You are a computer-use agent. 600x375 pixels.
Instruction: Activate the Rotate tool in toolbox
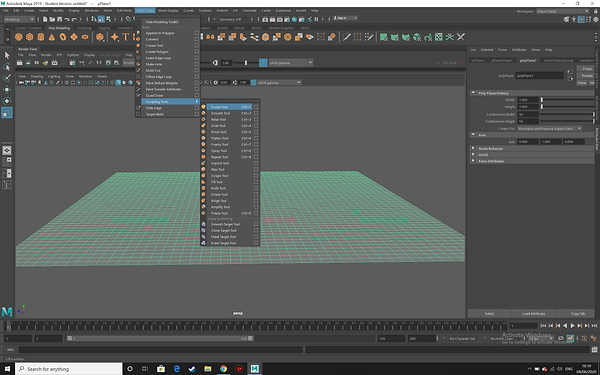tap(7, 101)
